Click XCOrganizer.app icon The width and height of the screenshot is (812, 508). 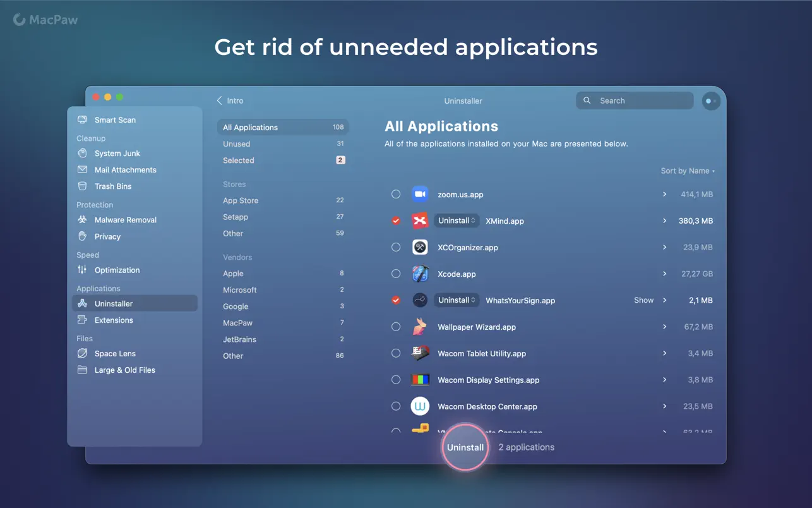click(420, 247)
